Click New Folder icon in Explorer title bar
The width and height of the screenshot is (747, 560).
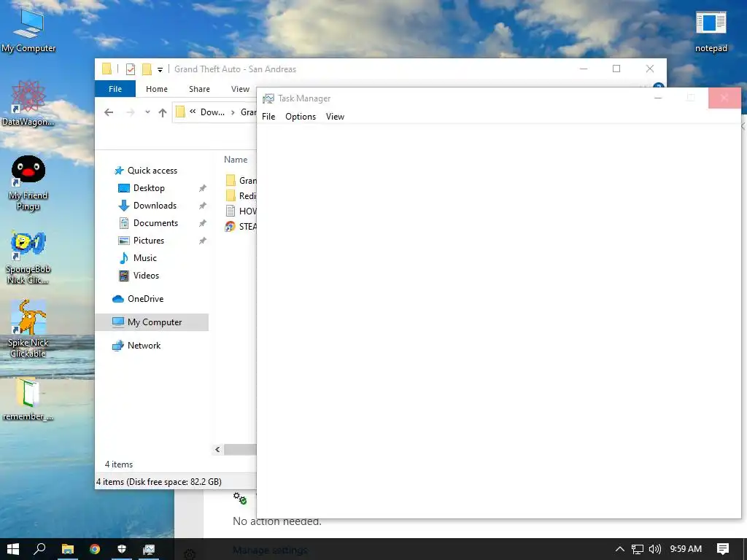point(147,69)
